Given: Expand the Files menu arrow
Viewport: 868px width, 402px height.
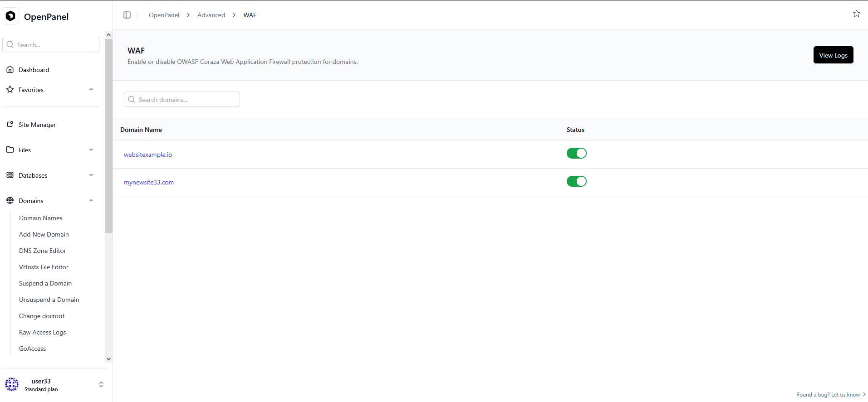Looking at the screenshot, I should (x=91, y=150).
